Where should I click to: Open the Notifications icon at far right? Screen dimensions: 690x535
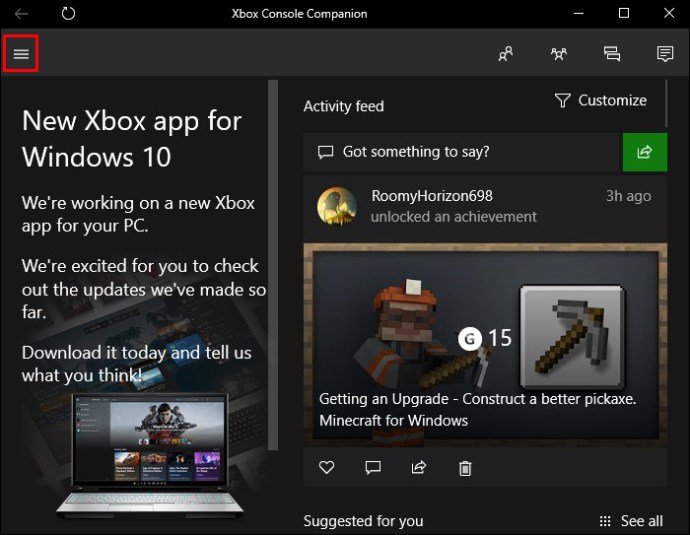[x=665, y=54]
